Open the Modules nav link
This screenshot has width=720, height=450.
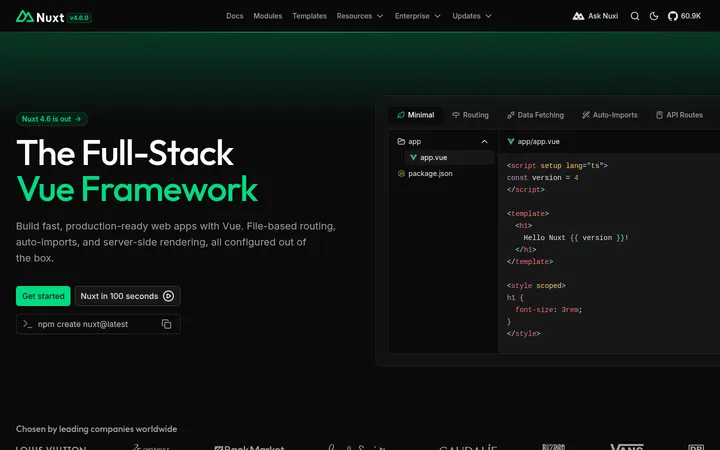(268, 16)
